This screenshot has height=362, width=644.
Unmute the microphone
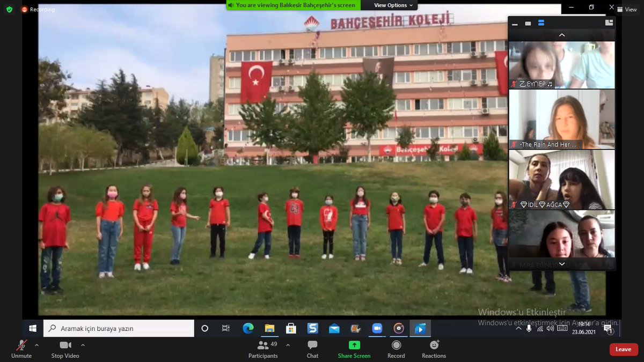click(x=21, y=349)
